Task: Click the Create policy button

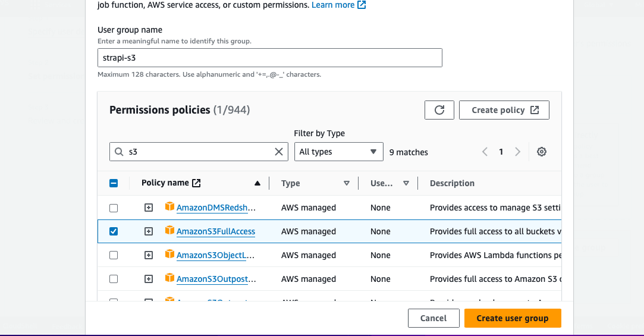Action: (504, 110)
